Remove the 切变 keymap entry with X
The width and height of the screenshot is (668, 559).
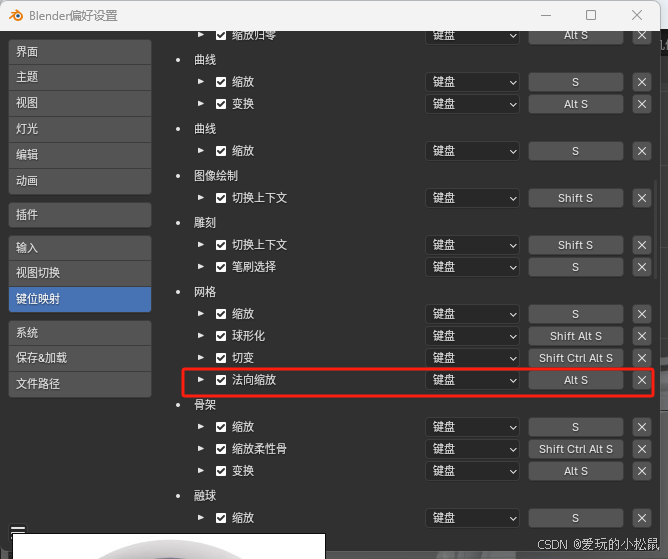642,358
